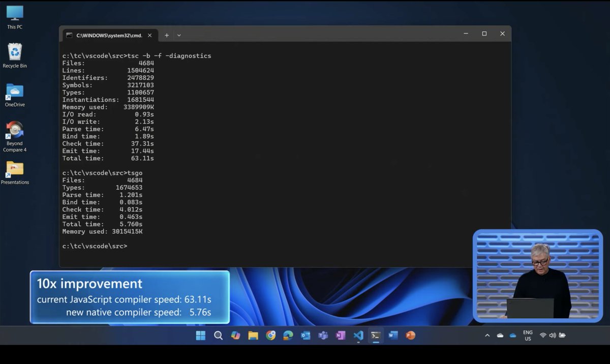Open the ENG US language switcher
The image size is (610, 364).
click(528, 336)
